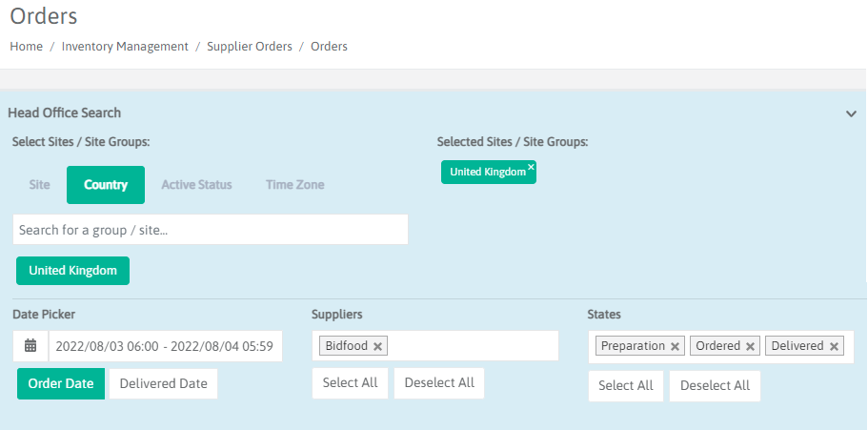Remove the Preparation state tag

[676, 346]
